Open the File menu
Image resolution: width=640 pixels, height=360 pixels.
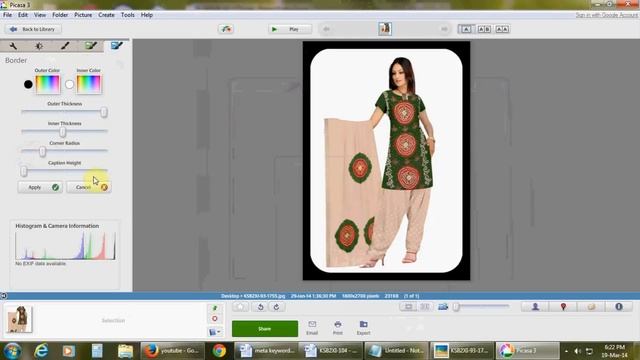click(7, 15)
